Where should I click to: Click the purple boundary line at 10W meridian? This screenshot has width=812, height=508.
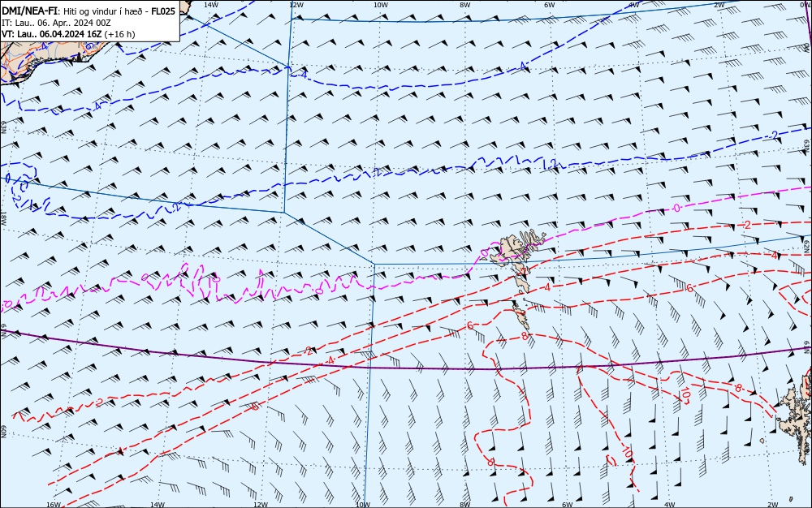tap(371, 368)
